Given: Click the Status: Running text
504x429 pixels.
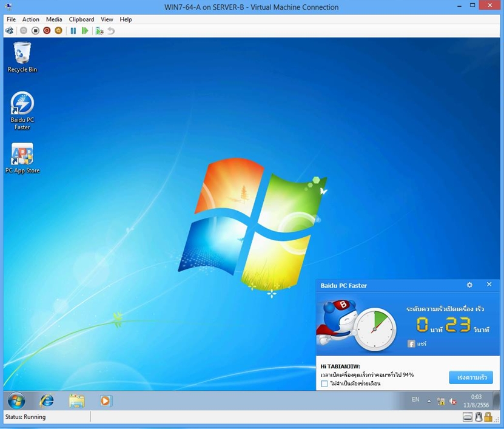Looking at the screenshot, I should coord(25,417).
